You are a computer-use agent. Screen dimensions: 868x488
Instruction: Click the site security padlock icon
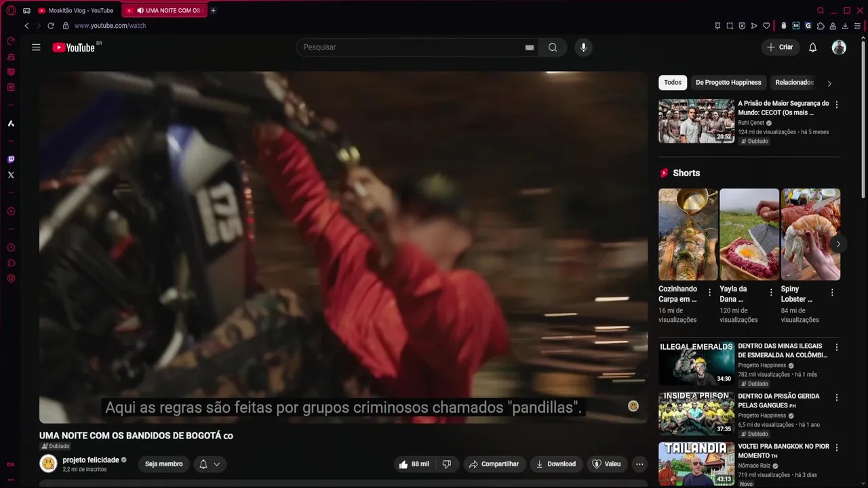tap(66, 26)
